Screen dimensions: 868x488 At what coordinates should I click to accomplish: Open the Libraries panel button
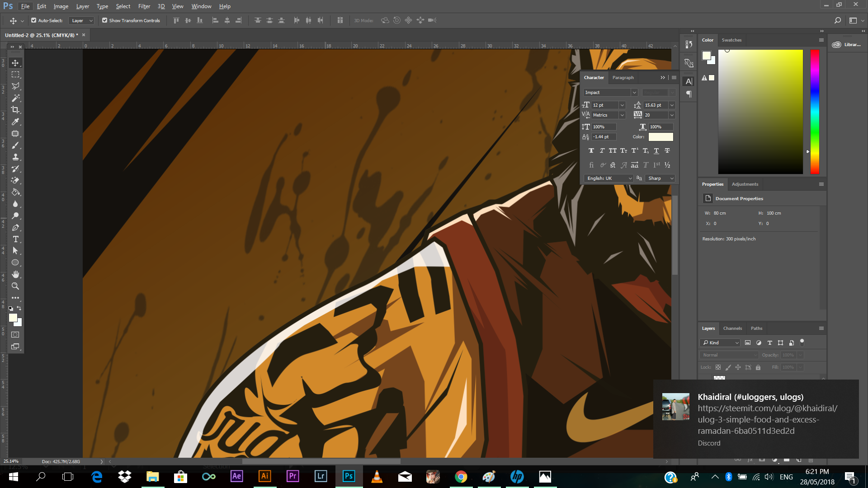pyautogui.click(x=847, y=44)
